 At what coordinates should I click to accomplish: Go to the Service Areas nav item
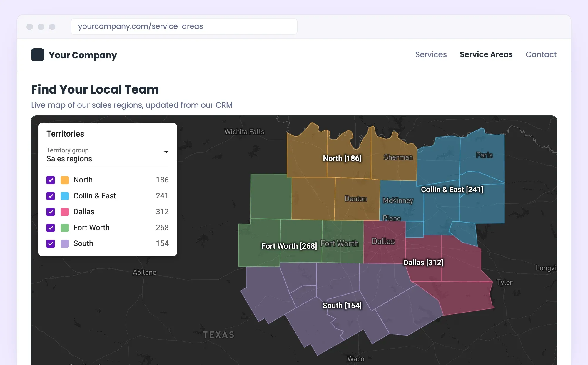point(486,54)
